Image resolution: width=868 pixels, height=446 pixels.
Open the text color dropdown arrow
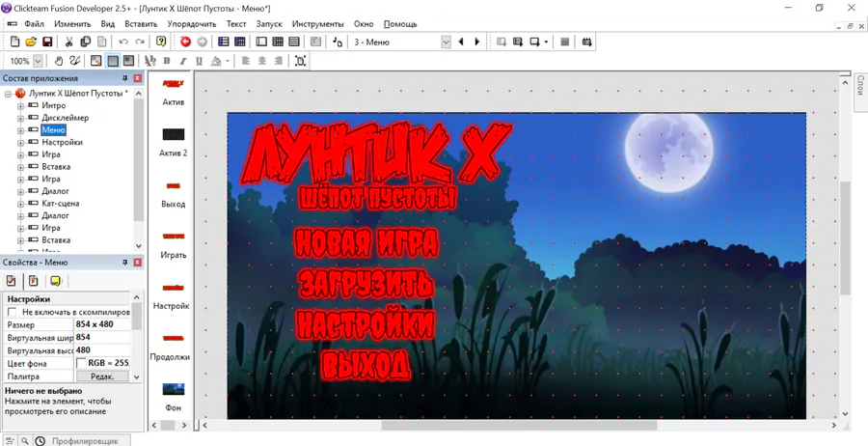(227, 61)
